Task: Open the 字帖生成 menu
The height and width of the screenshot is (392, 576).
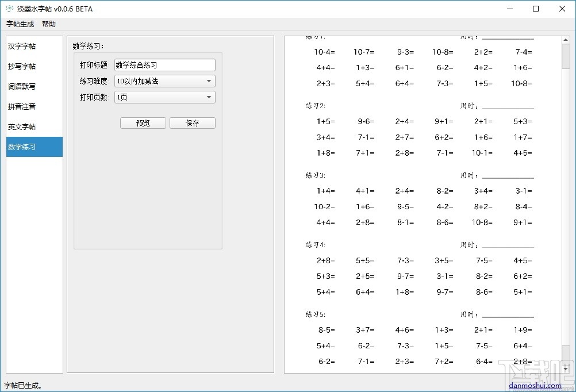Action: coord(20,24)
